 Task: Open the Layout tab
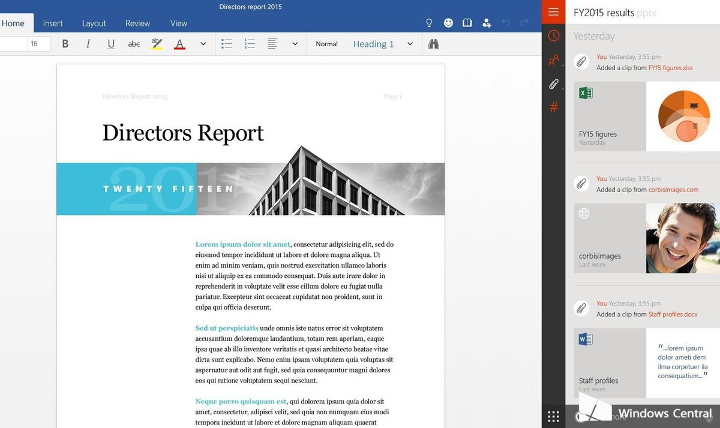pos(94,23)
